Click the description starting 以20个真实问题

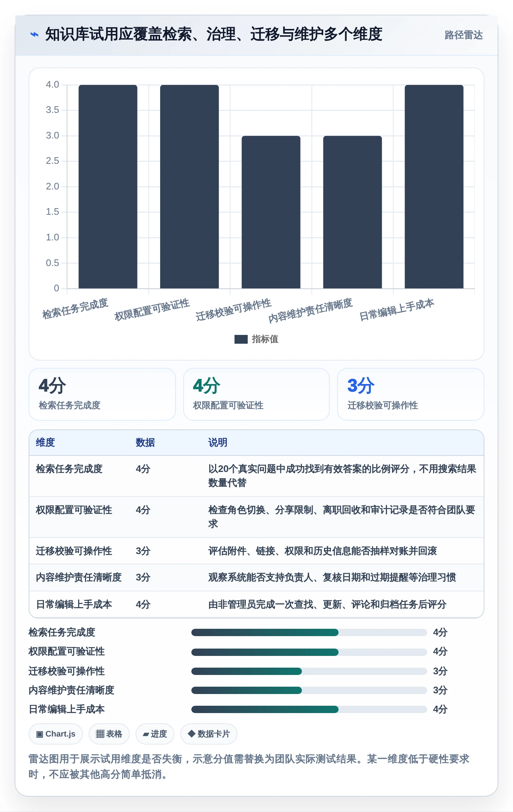pos(342,476)
